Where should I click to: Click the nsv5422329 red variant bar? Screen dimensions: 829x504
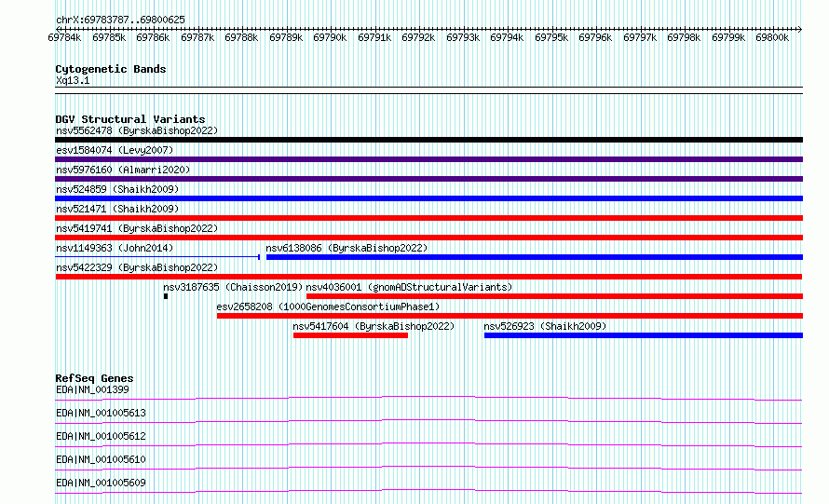point(428,277)
